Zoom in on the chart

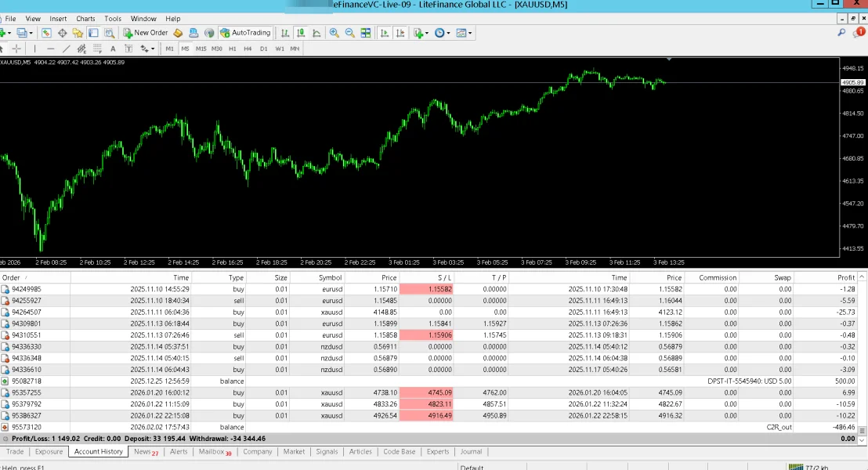click(x=335, y=33)
